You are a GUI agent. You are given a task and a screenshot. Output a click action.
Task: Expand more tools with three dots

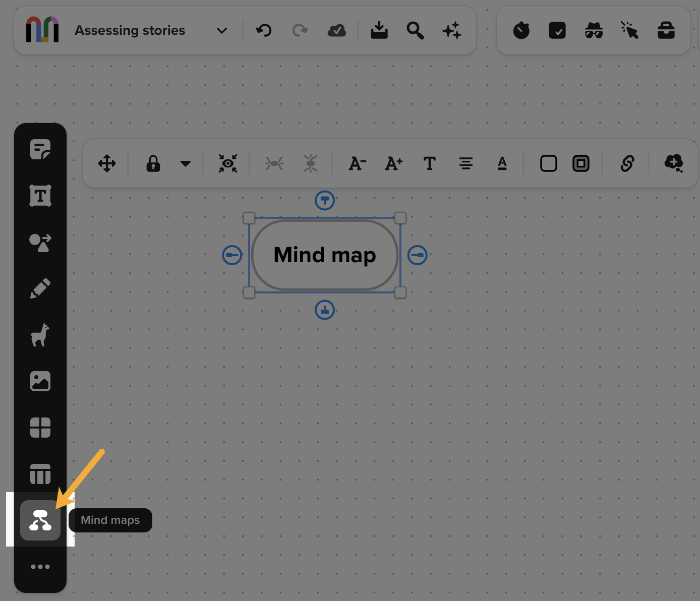(x=40, y=567)
